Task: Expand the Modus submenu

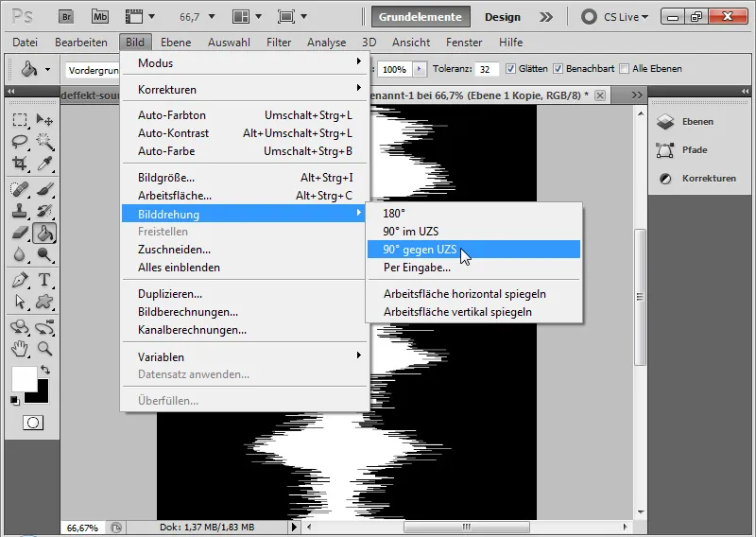Action: click(245, 62)
